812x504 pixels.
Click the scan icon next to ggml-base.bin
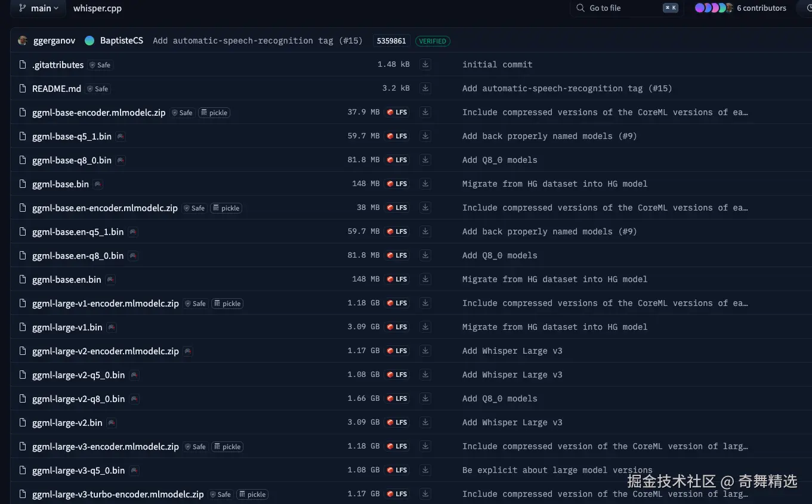pos(98,184)
